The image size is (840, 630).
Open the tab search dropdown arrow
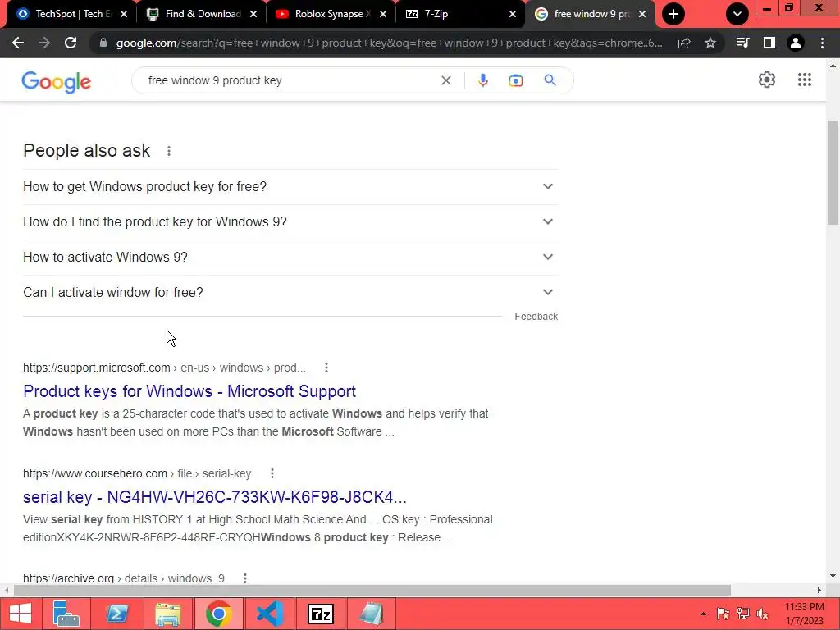(x=737, y=14)
